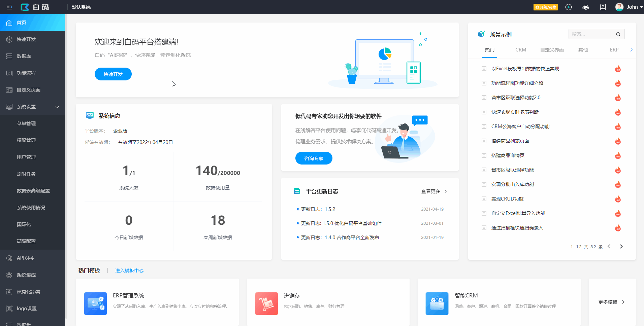Screen dimensions: 644x326
Task: Collapse the 系统设置 menu chevron
Action: point(57,107)
